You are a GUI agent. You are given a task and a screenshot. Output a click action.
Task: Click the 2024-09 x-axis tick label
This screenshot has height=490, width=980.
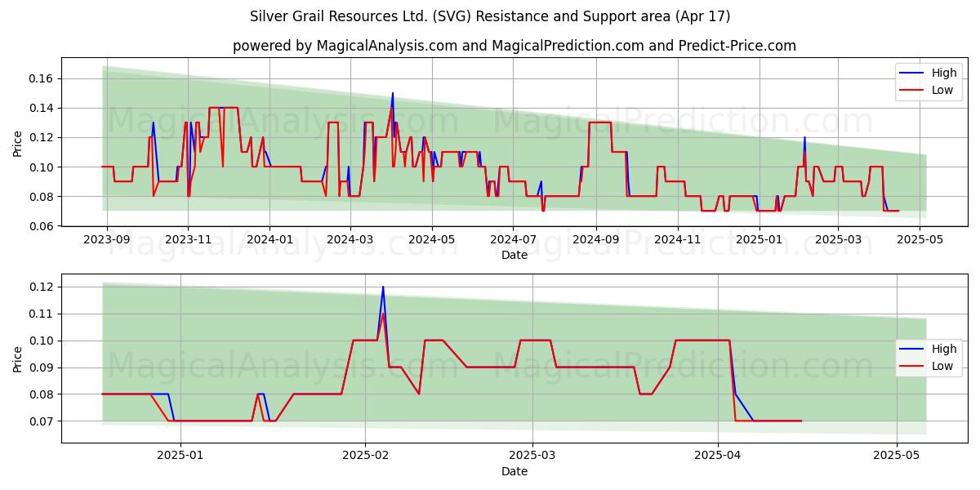point(595,239)
